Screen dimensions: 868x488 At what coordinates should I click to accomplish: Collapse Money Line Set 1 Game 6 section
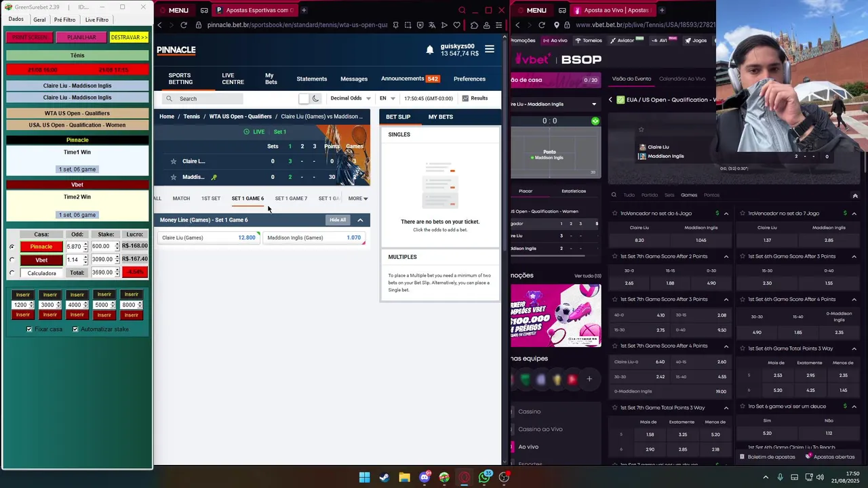click(x=360, y=220)
